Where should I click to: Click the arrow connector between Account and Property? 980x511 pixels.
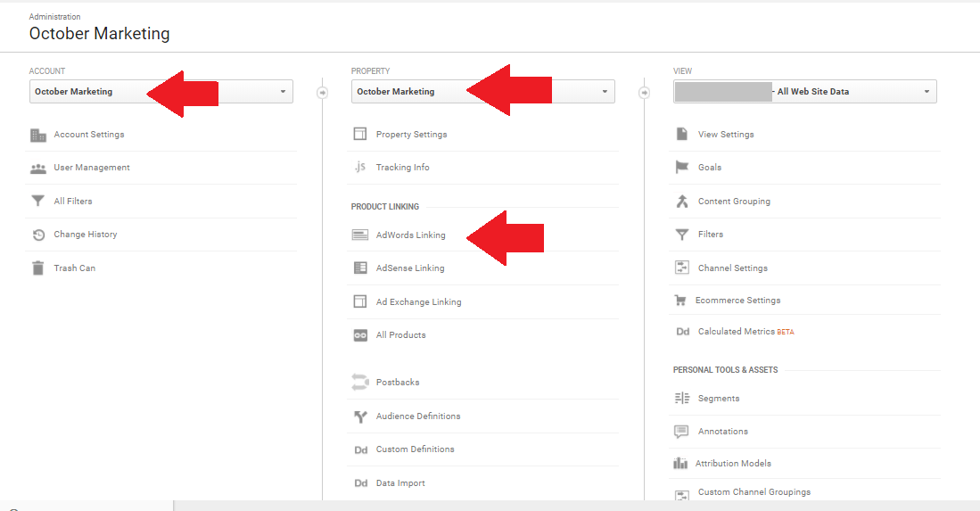coord(323,93)
